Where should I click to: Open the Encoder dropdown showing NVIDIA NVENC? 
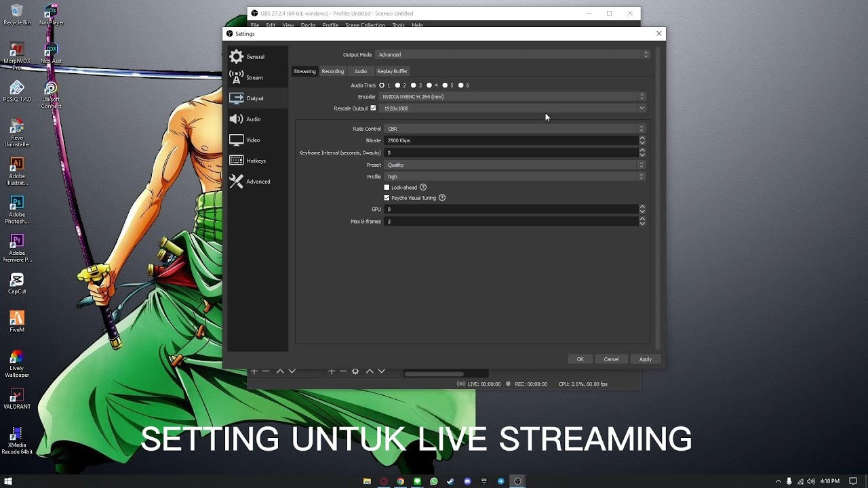[513, 97]
